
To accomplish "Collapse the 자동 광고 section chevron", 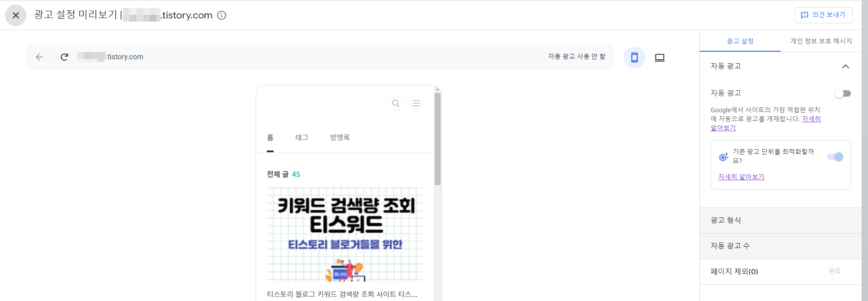I will pyautogui.click(x=846, y=66).
